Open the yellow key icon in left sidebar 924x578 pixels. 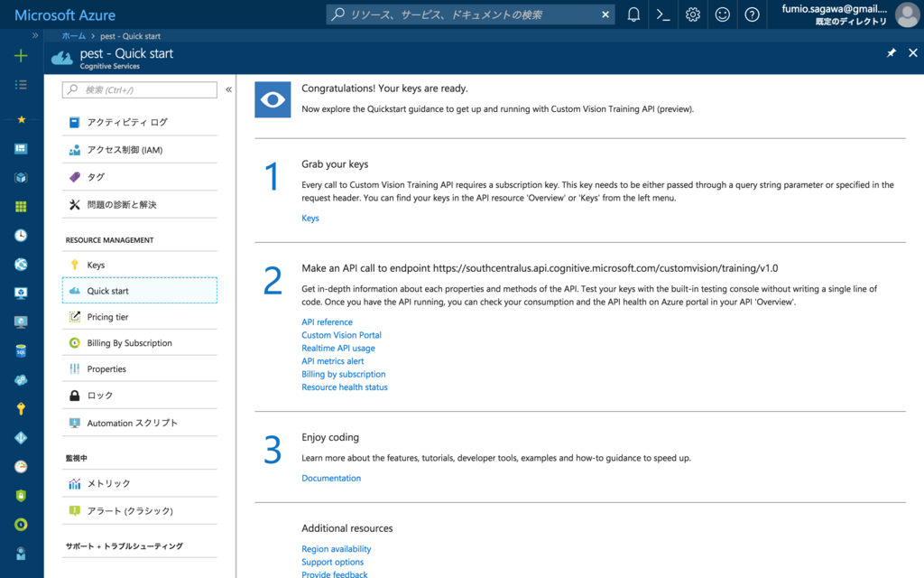(x=22, y=409)
